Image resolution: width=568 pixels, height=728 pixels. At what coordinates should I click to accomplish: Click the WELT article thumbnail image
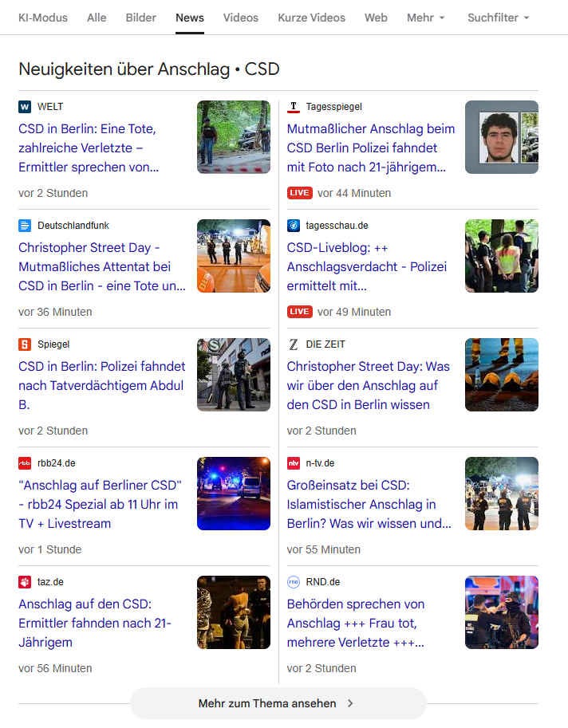[x=234, y=137]
